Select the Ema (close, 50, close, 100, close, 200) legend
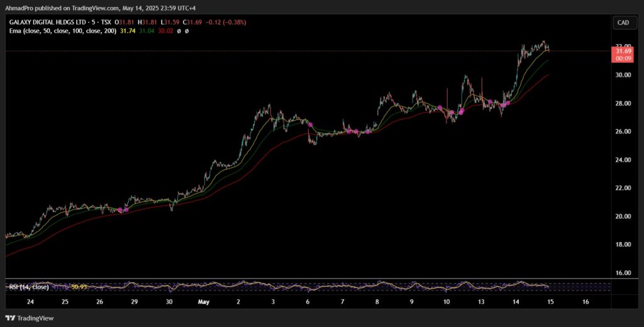The height and width of the screenshot is (327, 644). tap(63, 31)
